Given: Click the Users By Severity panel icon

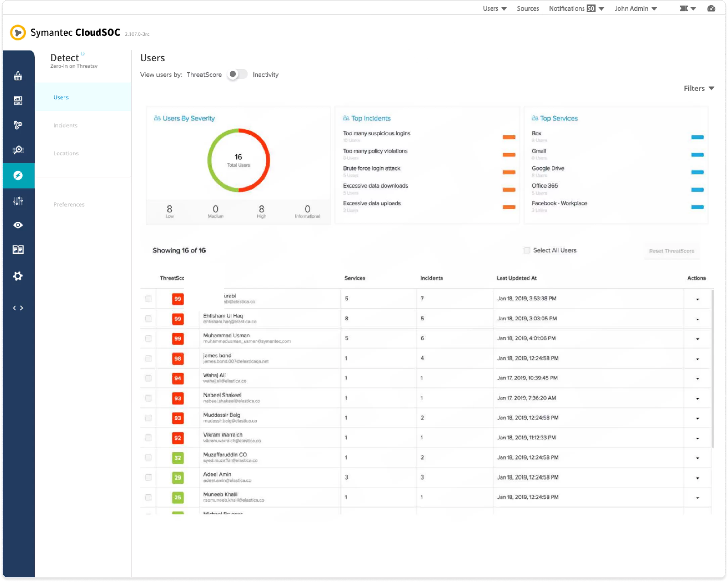Looking at the screenshot, I should [157, 118].
